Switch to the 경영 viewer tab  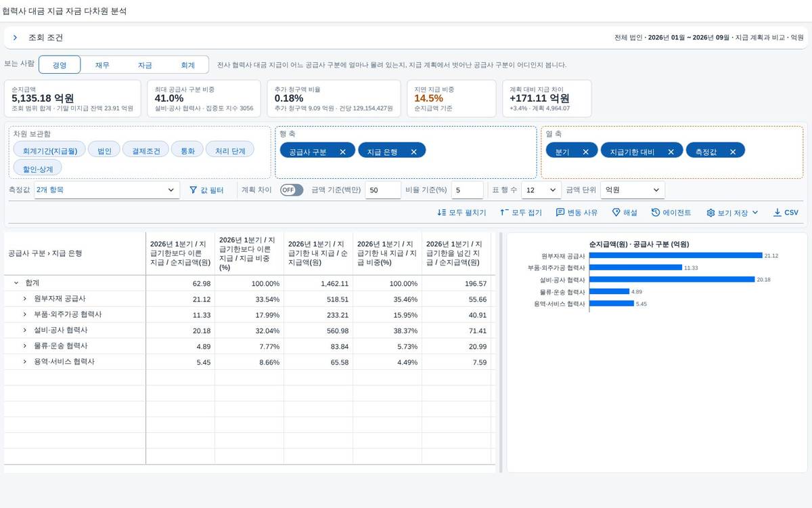tap(60, 65)
